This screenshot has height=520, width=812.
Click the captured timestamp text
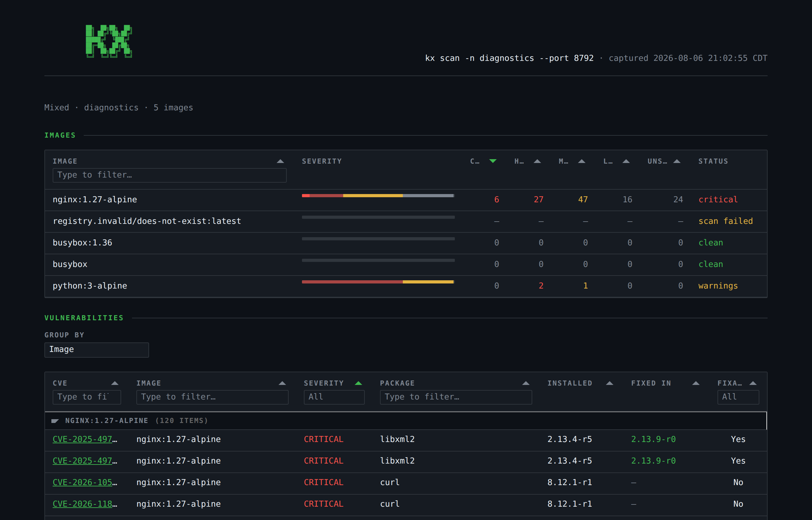pos(688,58)
